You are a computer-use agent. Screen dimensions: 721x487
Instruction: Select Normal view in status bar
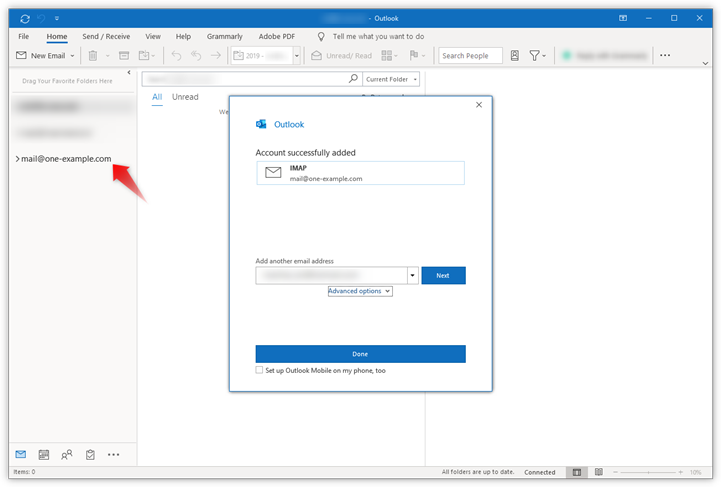(x=577, y=472)
